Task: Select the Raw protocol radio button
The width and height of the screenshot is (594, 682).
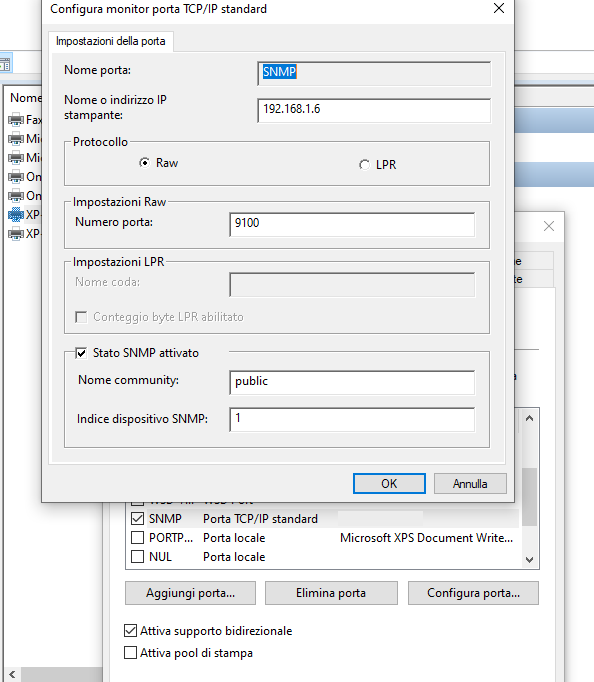Action: tap(144, 163)
